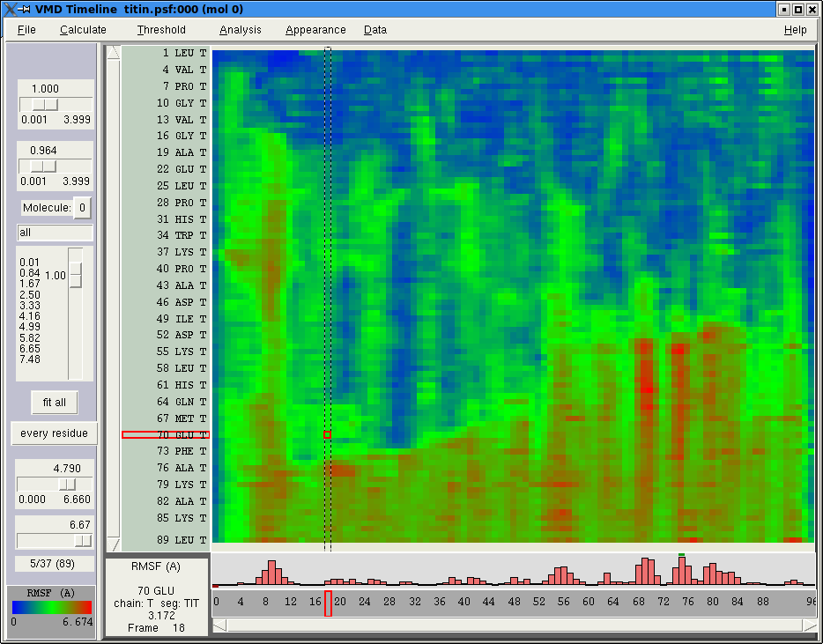
Task: Open the Calculate menu
Action: pyautogui.click(x=83, y=30)
